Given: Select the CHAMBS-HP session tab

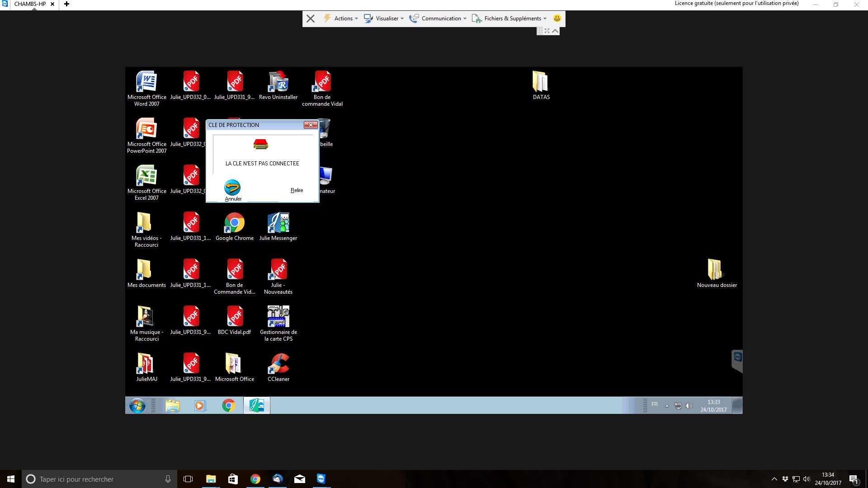Looking at the screenshot, I should [30, 4].
